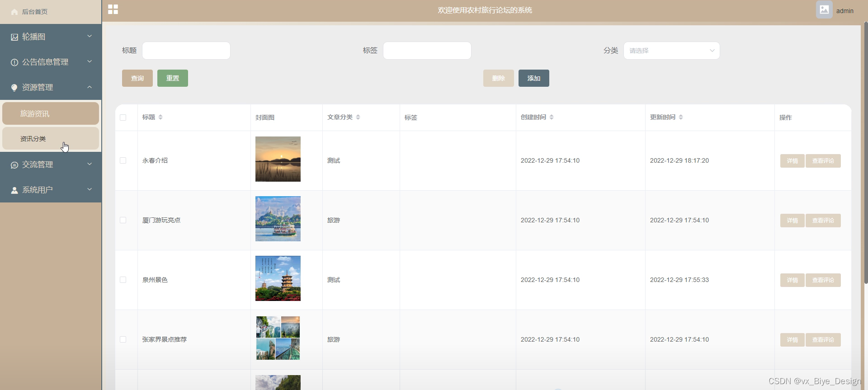Sort by 创建时间 column arrows

552,117
